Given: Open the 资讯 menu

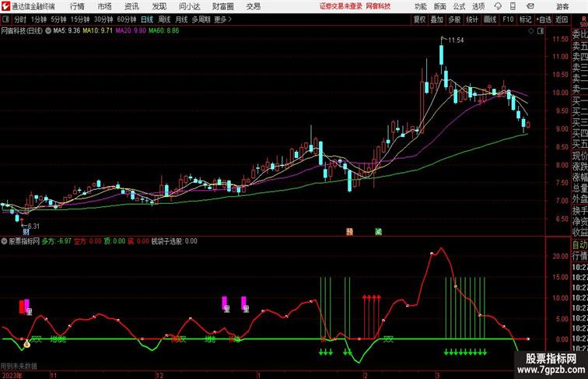Looking at the screenshot, I should 131,6.
